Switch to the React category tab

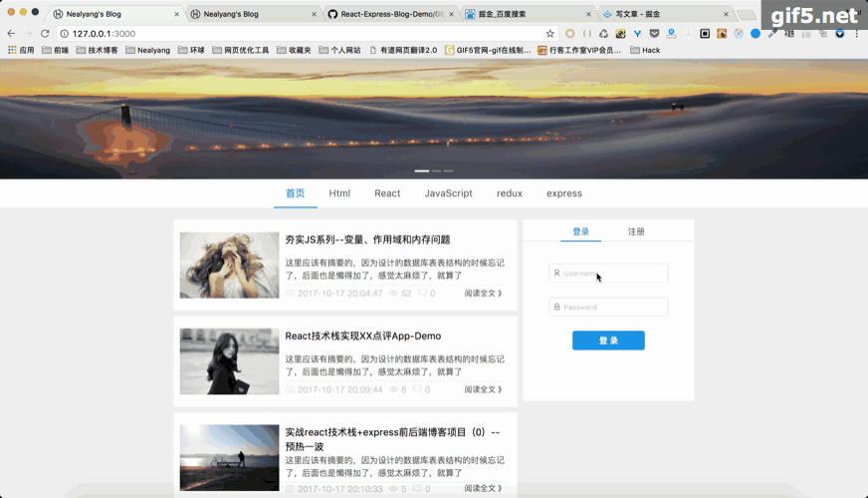point(387,193)
